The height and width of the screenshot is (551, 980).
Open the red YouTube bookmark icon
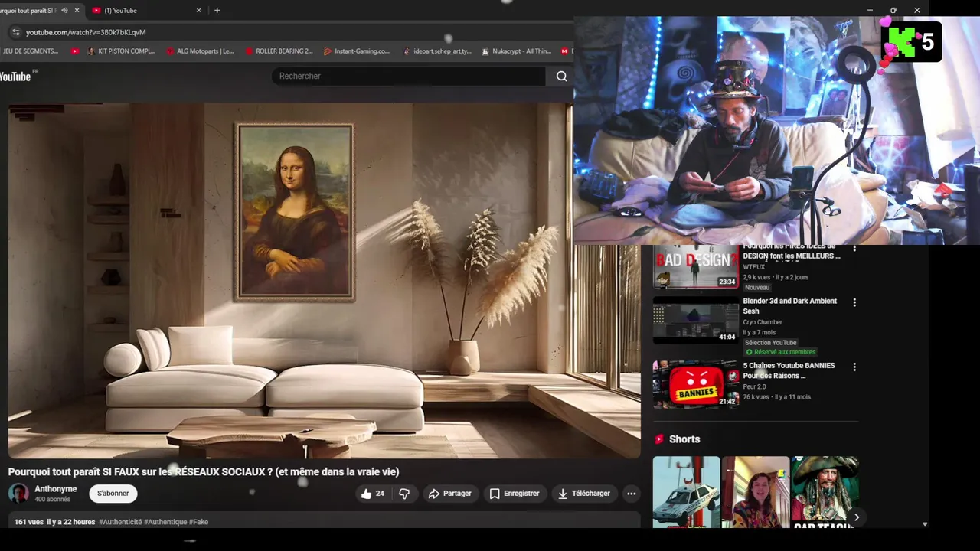click(75, 51)
